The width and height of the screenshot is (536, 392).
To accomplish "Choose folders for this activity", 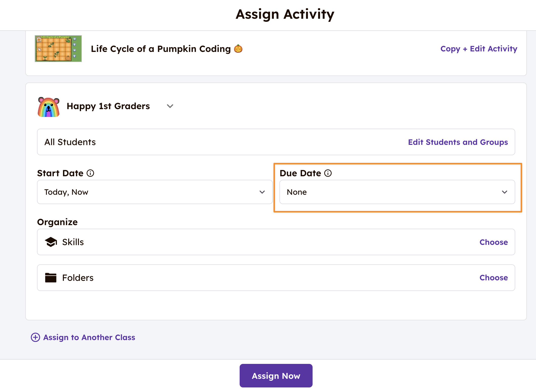I will click(493, 278).
